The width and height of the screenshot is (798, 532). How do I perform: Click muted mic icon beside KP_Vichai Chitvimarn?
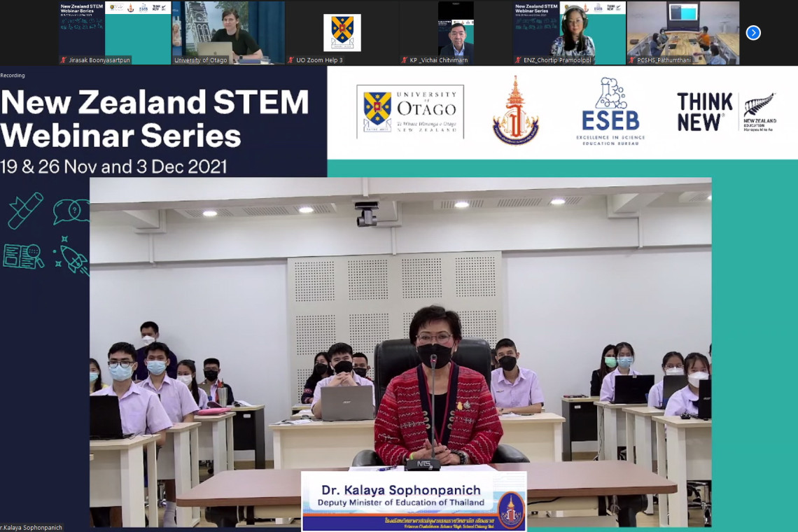(404, 60)
